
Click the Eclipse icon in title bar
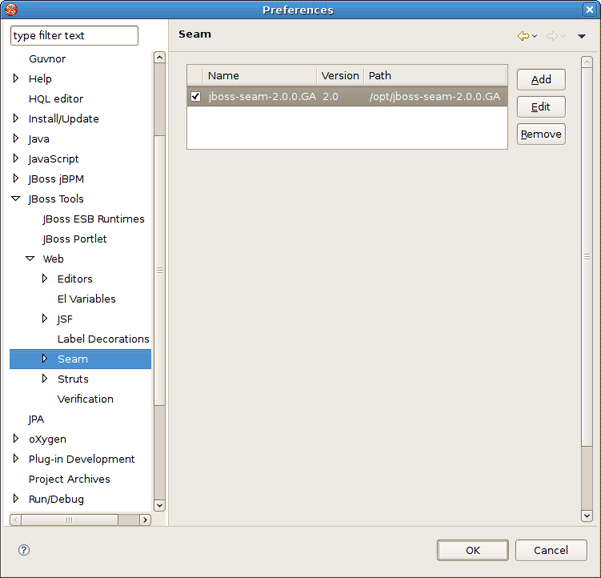point(12,9)
